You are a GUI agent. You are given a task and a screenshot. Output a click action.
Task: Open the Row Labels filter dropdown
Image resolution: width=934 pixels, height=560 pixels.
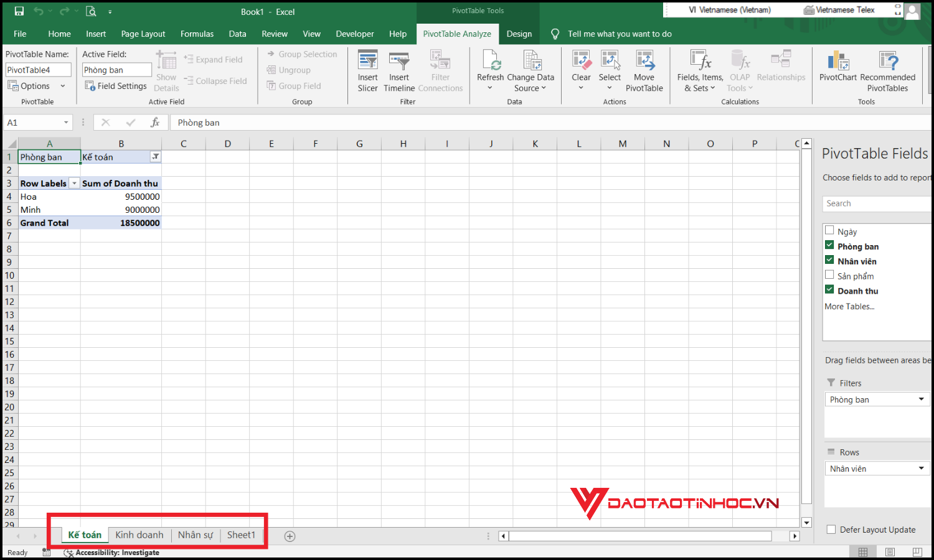74,183
